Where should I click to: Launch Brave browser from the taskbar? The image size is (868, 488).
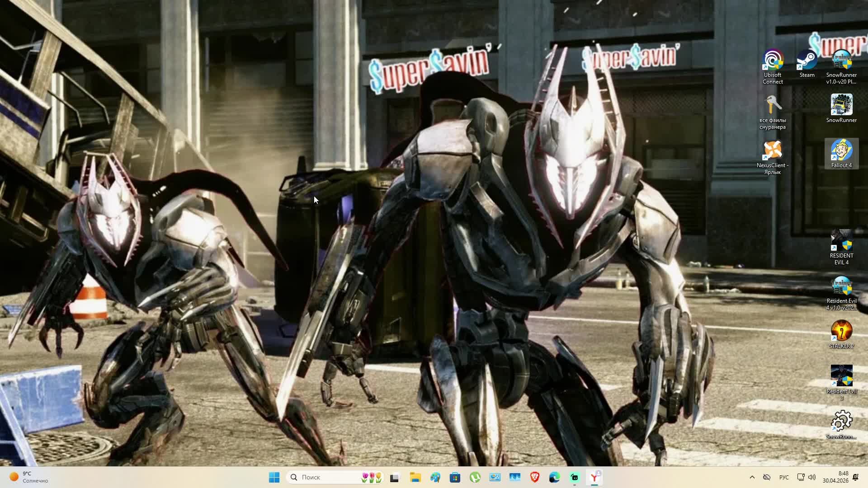tap(534, 477)
